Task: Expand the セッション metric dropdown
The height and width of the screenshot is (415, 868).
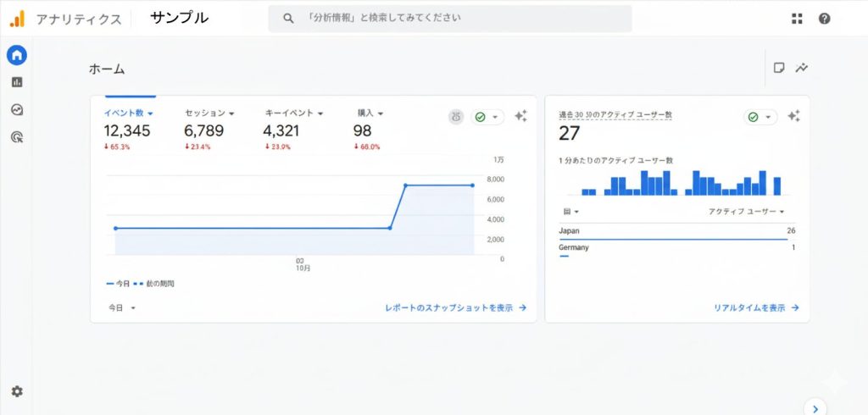Action: click(209, 113)
